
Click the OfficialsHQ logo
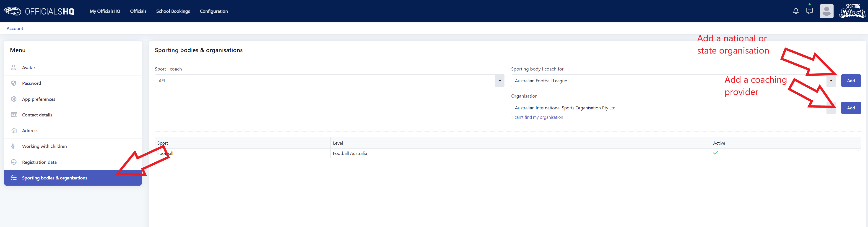(x=39, y=11)
